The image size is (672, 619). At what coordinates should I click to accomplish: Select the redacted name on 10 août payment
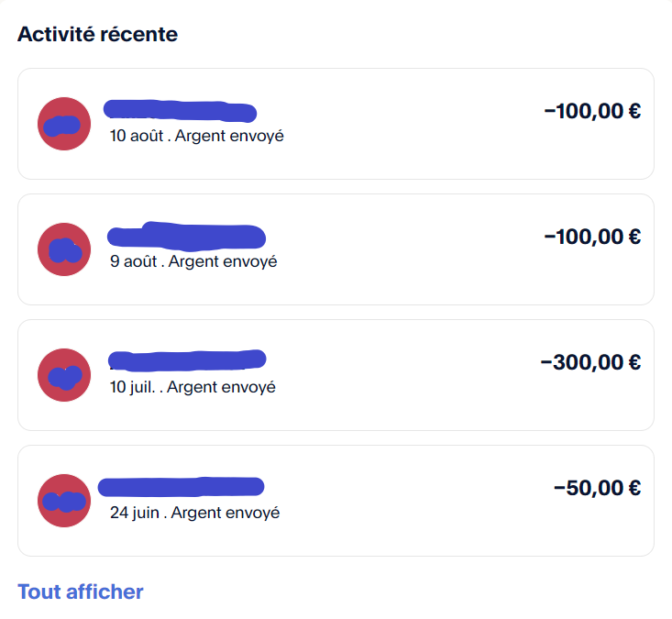181,111
